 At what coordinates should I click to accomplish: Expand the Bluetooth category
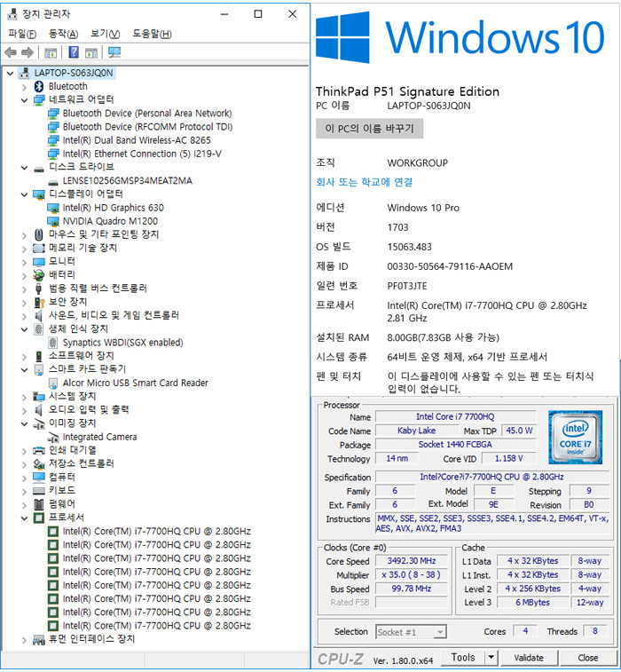[25, 87]
